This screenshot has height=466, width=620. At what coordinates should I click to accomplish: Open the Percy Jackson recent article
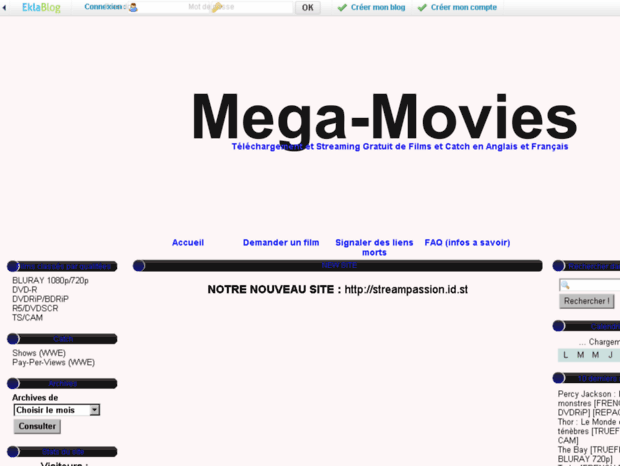(x=589, y=403)
